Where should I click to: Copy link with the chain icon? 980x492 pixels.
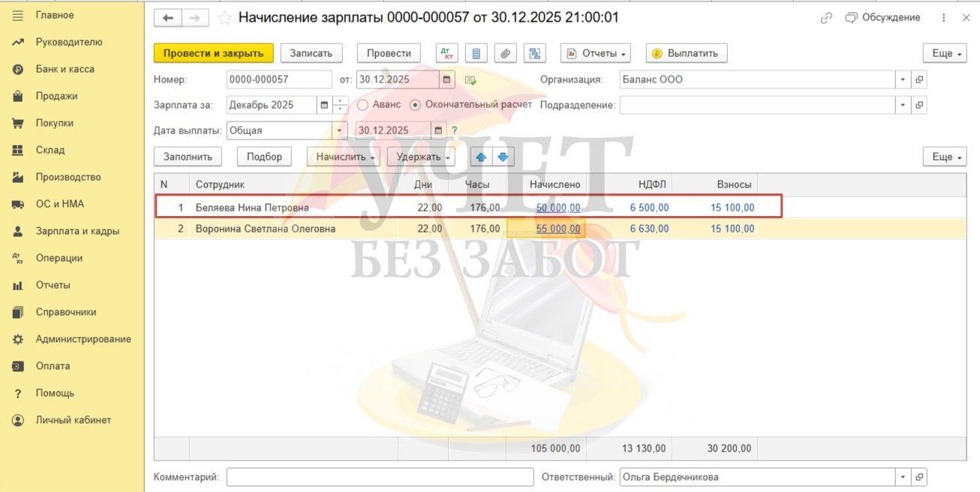point(826,17)
